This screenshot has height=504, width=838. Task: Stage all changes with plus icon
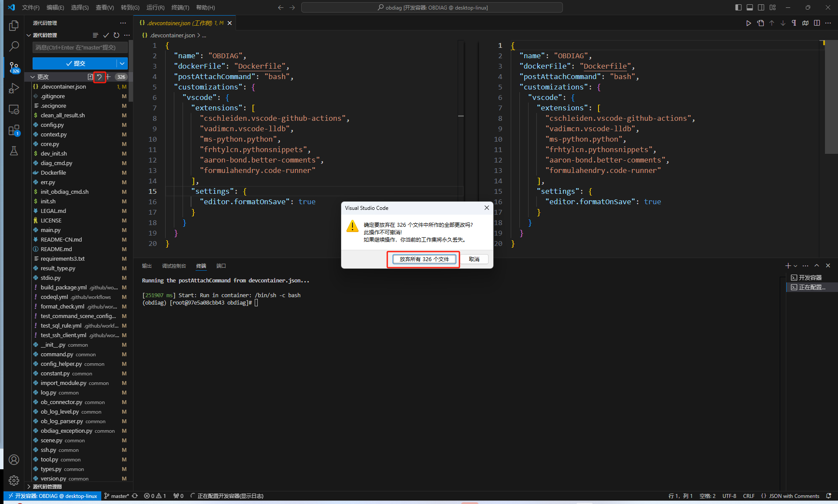click(x=108, y=77)
